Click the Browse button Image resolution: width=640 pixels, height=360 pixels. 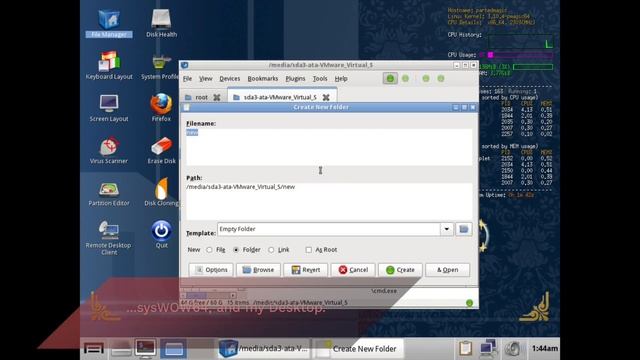[x=258, y=270]
